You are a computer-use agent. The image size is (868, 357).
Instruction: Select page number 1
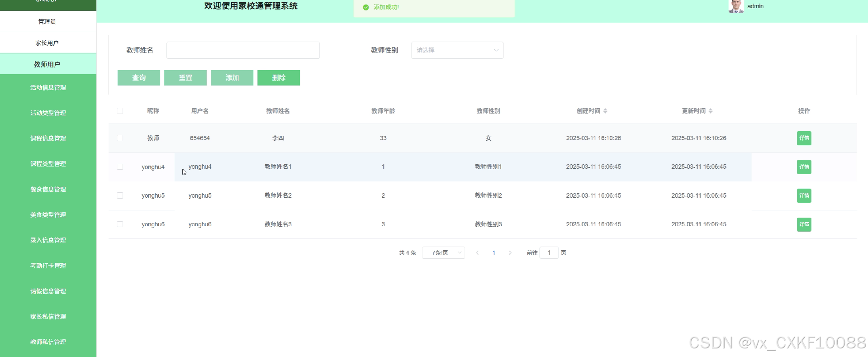coord(494,252)
